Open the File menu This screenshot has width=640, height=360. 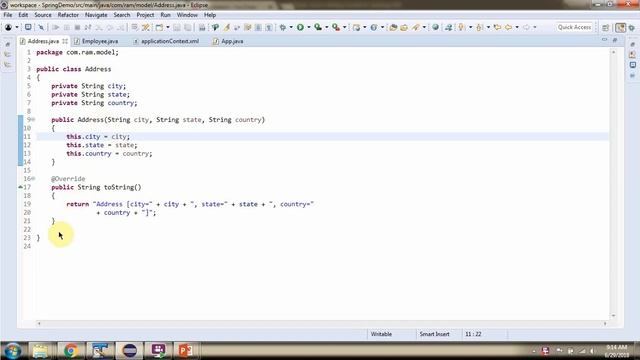point(8,15)
